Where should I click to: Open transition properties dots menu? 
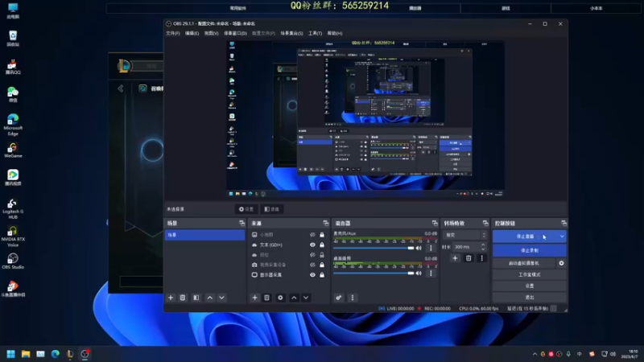coord(481,258)
